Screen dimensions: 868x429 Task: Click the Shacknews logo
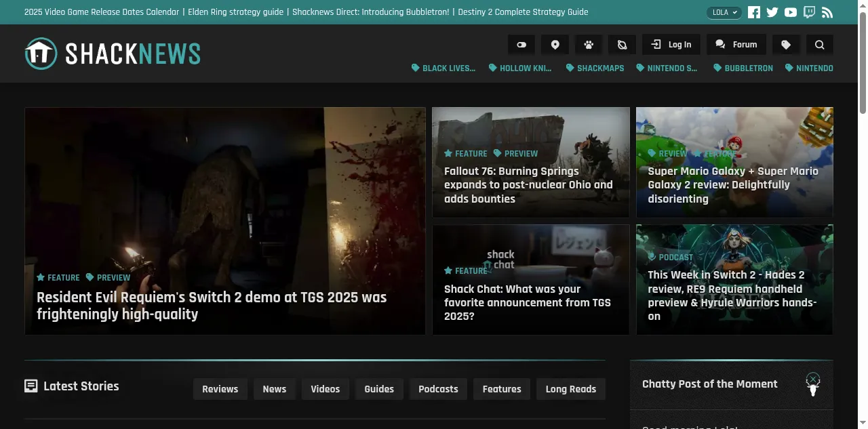113,54
